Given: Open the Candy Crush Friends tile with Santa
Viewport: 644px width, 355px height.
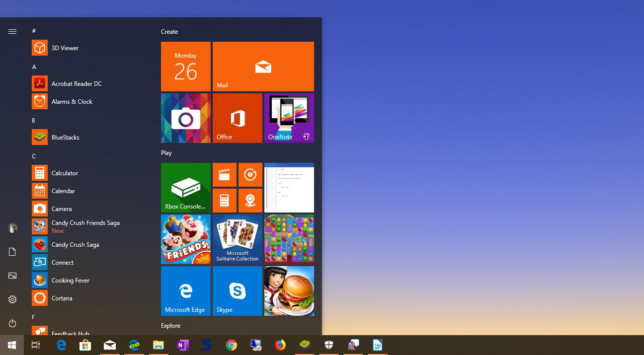Looking at the screenshot, I should (186, 239).
